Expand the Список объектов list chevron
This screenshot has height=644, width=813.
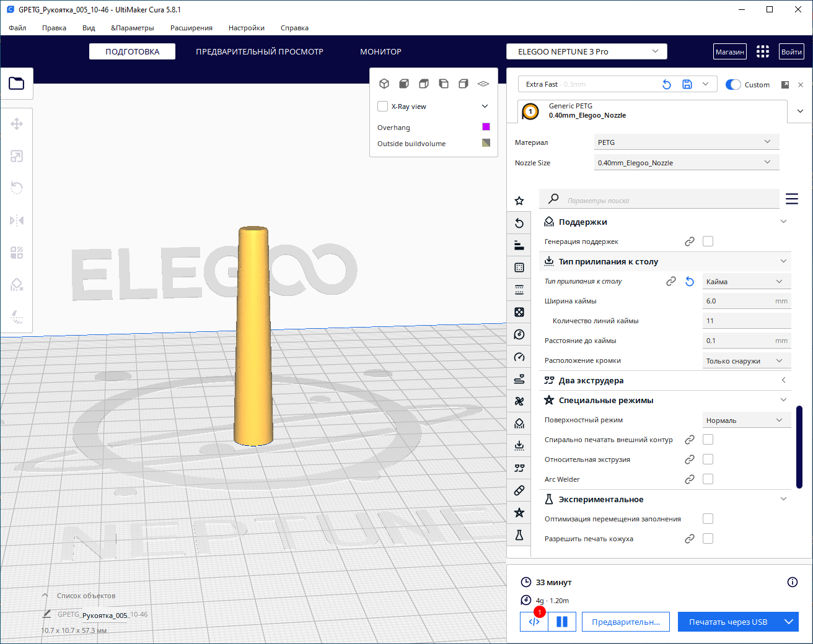tap(45, 596)
